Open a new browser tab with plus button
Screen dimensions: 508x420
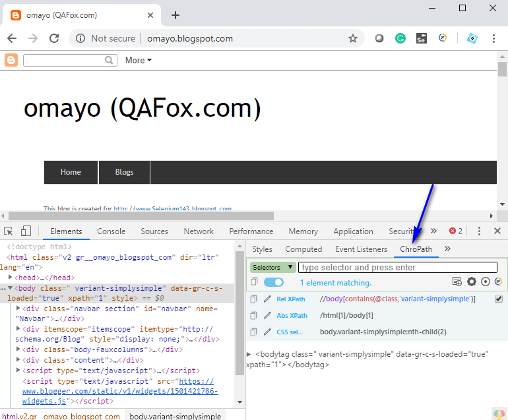(x=175, y=15)
